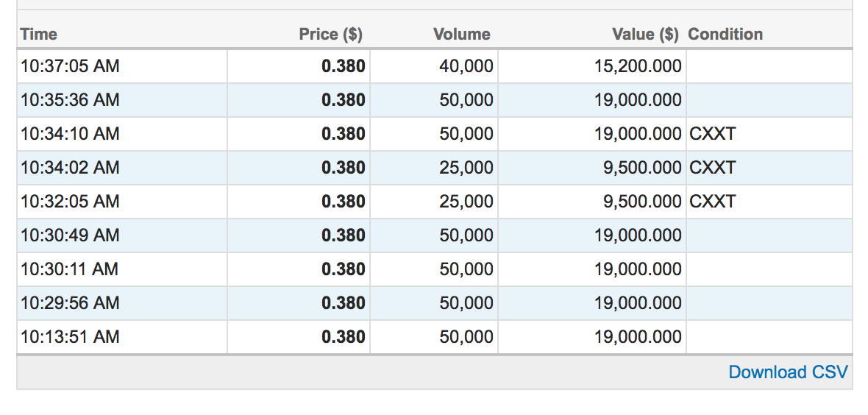Sort by the Price ($) column header
Screen dimensions: 868x415
pos(330,35)
